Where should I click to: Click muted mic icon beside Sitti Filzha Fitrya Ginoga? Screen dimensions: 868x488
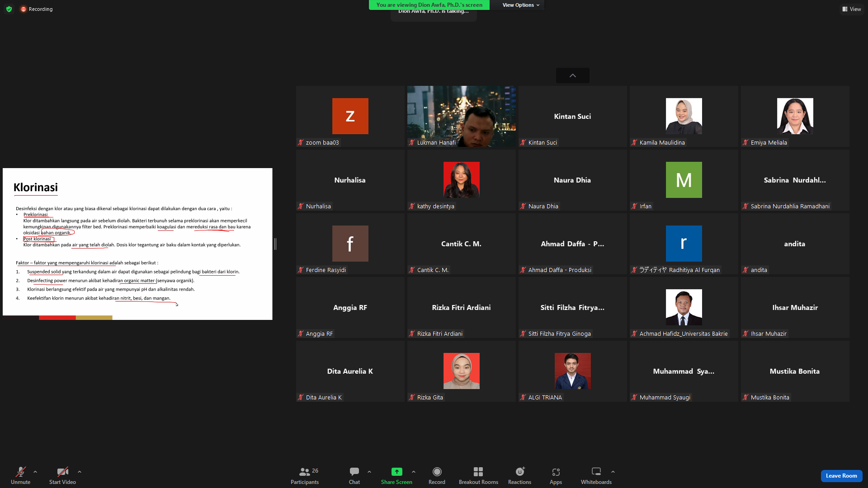pos(524,333)
